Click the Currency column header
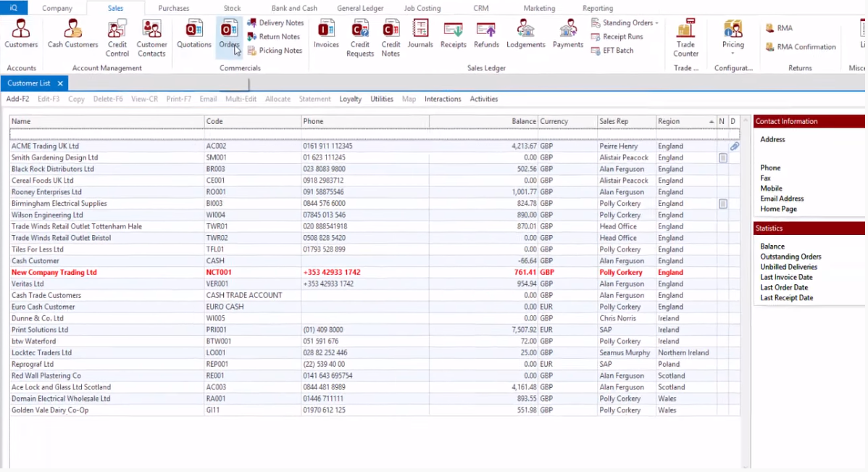 pyautogui.click(x=567, y=121)
